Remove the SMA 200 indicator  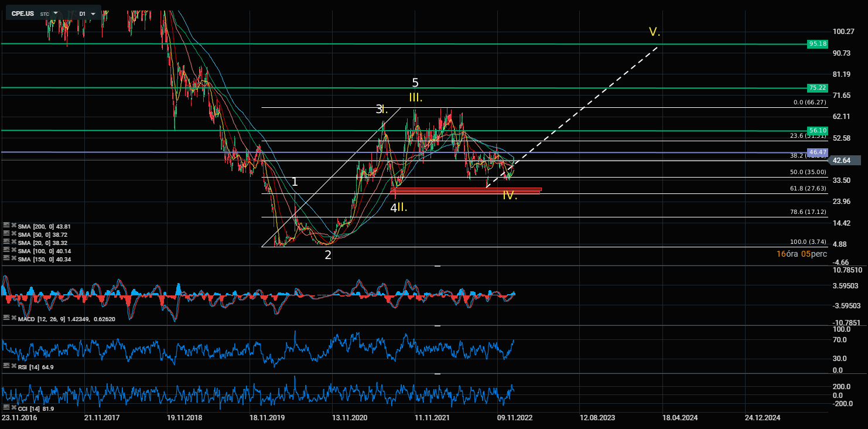[13, 226]
